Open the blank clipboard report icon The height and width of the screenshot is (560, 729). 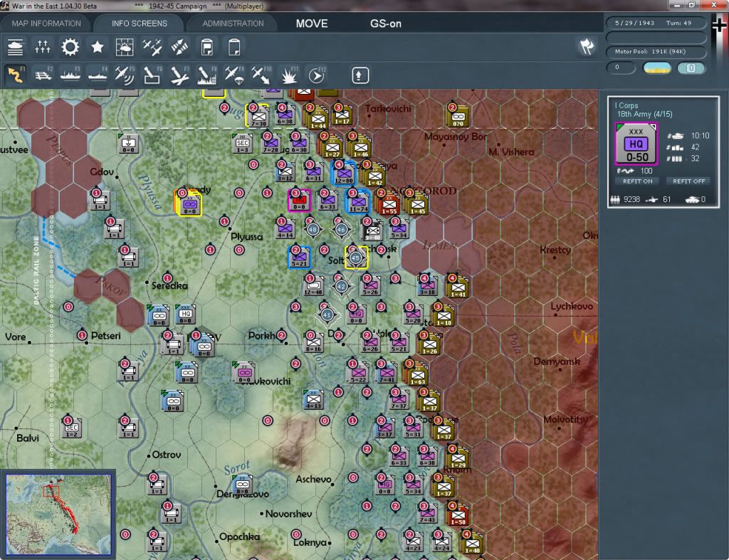(234, 48)
